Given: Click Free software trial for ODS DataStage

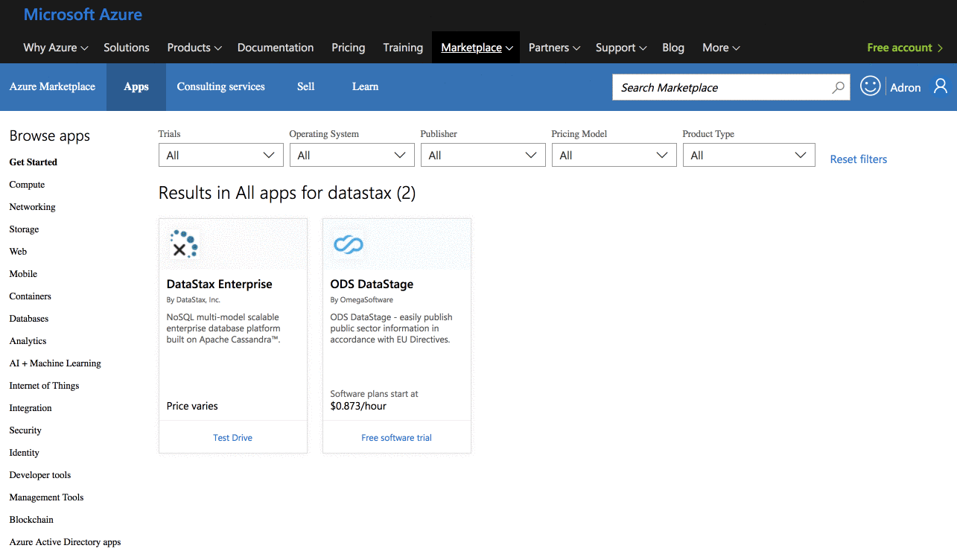Looking at the screenshot, I should (x=397, y=438).
